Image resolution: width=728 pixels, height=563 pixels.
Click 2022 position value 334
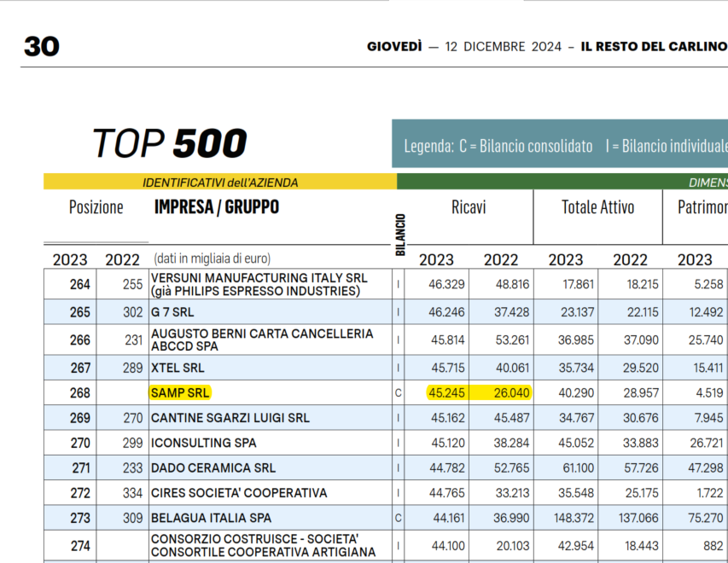point(133,493)
